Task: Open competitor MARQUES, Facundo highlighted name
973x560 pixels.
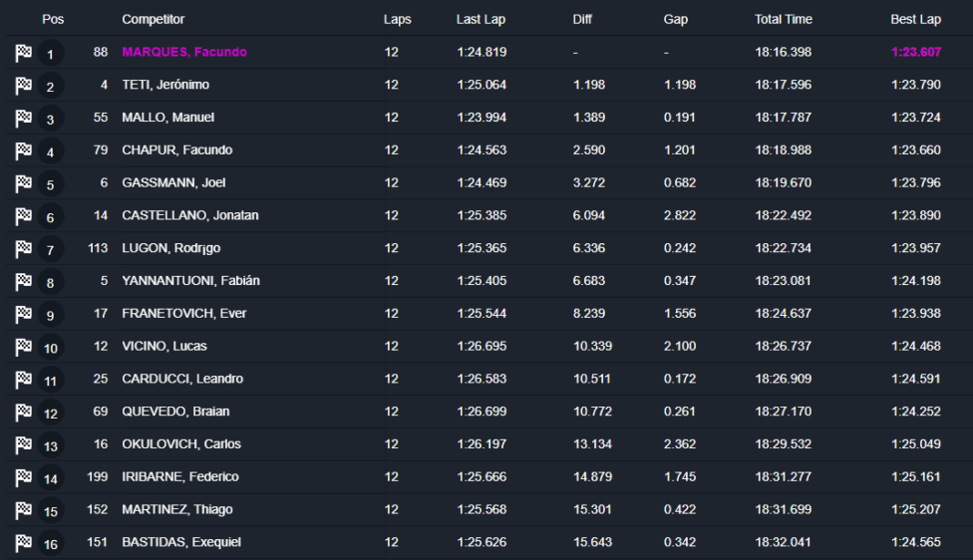Action: 184,52
